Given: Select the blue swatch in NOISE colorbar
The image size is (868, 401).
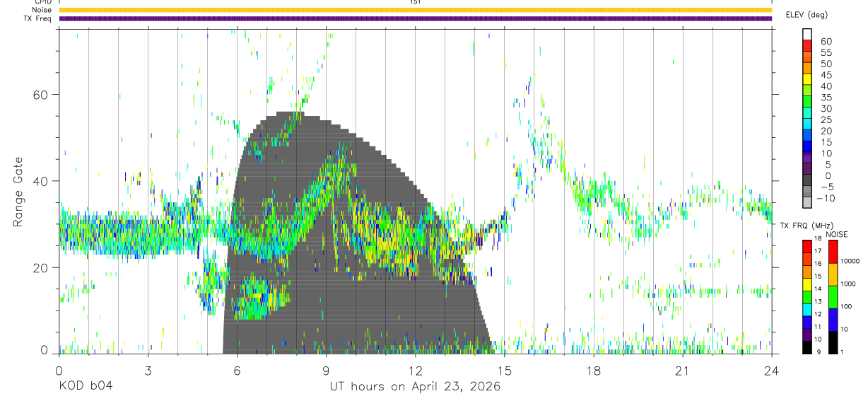Looking at the screenshot, I should 833,320.
